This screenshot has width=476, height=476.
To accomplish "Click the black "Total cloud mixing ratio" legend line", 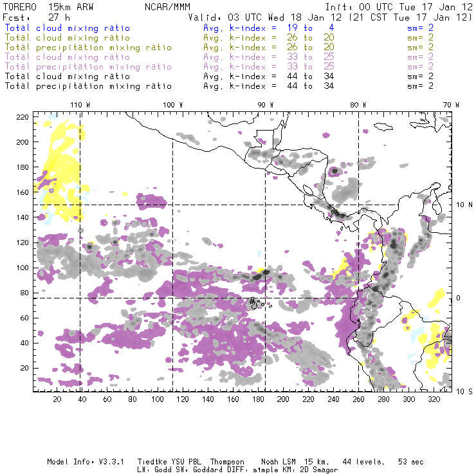I will [68, 77].
